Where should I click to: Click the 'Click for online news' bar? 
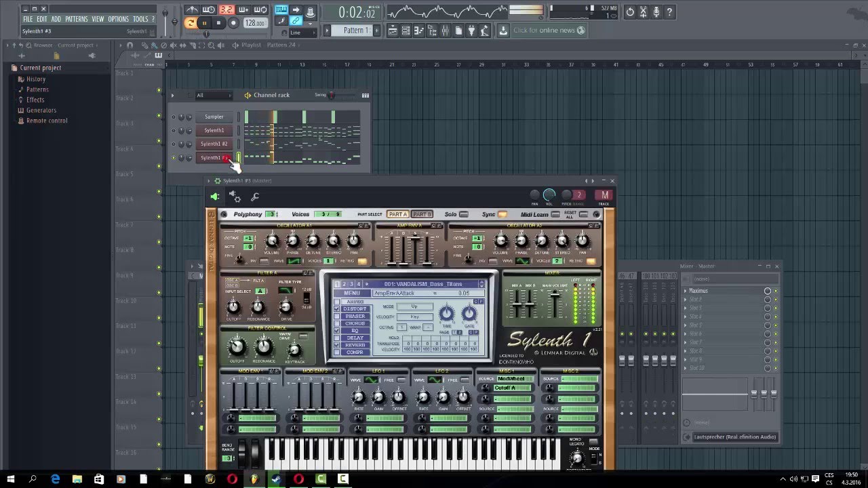point(548,30)
